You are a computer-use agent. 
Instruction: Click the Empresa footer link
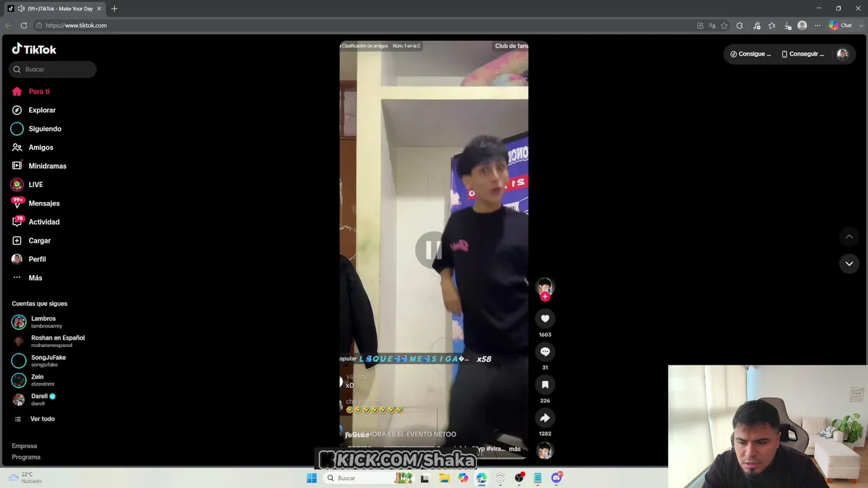coord(24,446)
